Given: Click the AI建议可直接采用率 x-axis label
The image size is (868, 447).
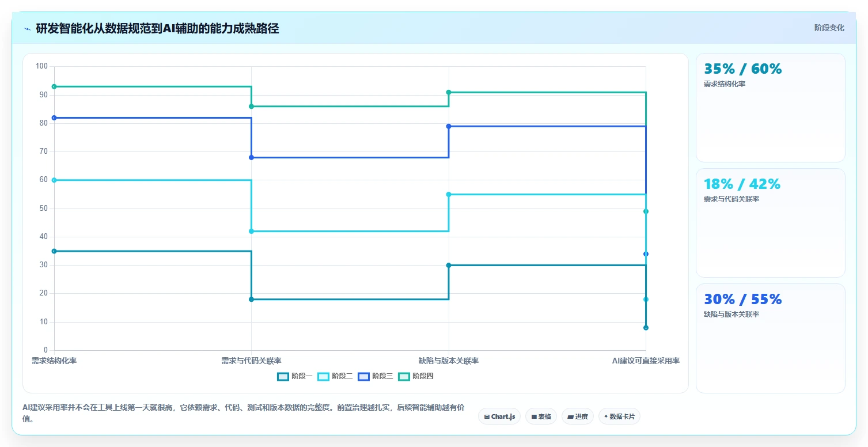Looking at the screenshot, I should pos(646,361).
